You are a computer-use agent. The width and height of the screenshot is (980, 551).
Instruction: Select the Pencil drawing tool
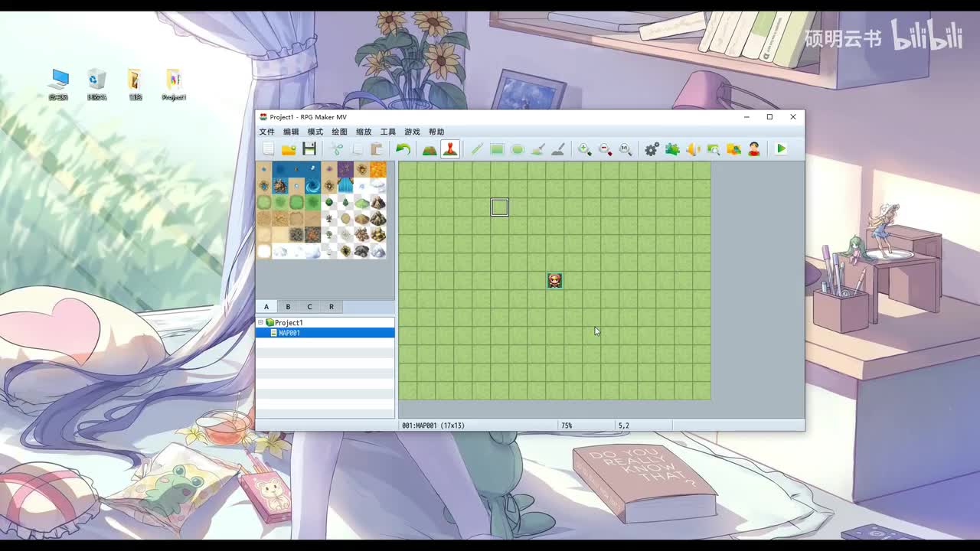pyautogui.click(x=476, y=149)
